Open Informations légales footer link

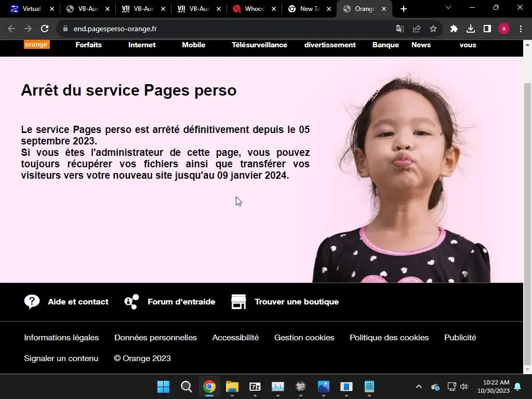(61, 338)
